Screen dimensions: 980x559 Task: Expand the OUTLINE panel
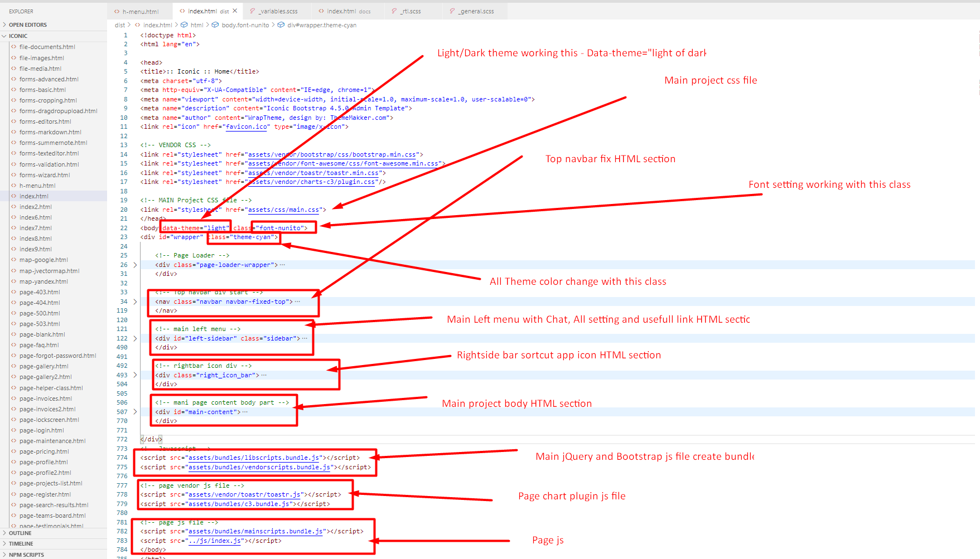5,533
